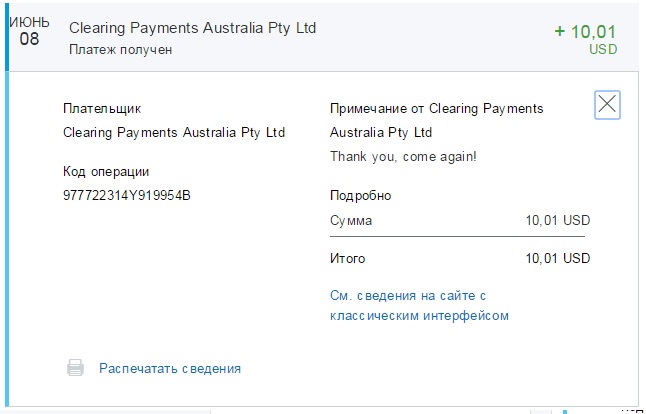The height and width of the screenshot is (414, 646).
Task: Click the Плательщик label
Action: (x=101, y=109)
